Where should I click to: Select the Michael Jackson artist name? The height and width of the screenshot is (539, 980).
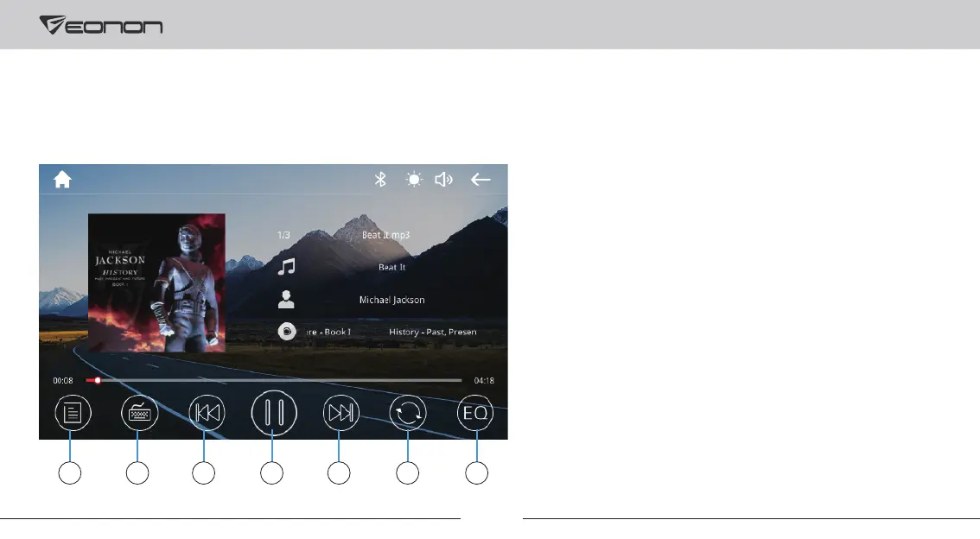pyautogui.click(x=391, y=300)
